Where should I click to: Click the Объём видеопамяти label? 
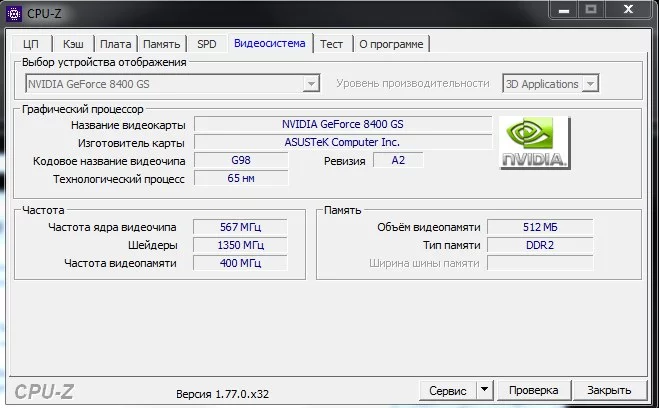click(x=429, y=227)
